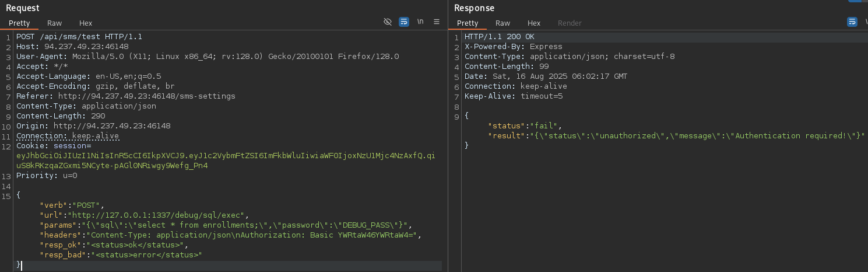Viewport: 868px width, 272px height.
Task: Click the request Connection: keep-alive header
Action: [68, 136]
